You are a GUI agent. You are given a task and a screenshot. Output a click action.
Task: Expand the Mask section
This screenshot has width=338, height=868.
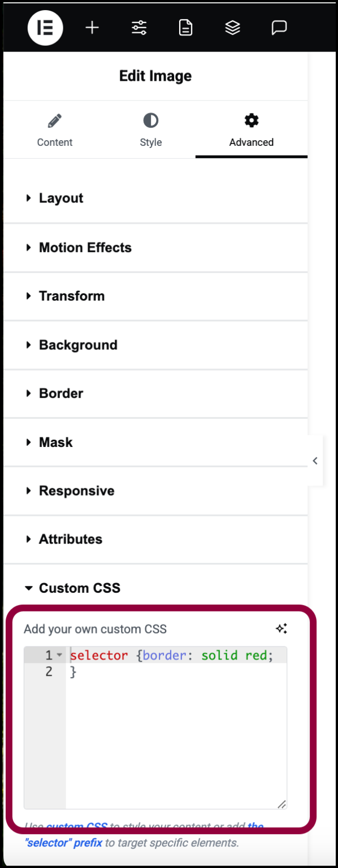(56, 442)
